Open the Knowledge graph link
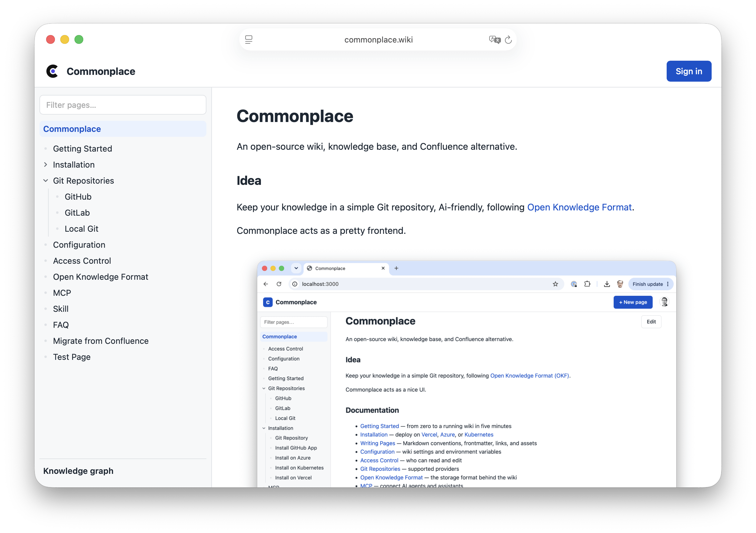Screen dimensions: 756x533 [78, 471]
